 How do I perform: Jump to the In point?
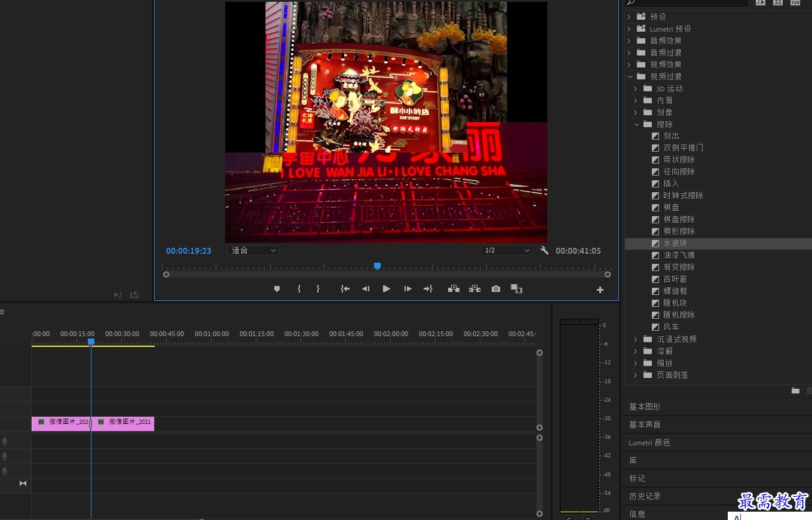click(x=345, y=289)
